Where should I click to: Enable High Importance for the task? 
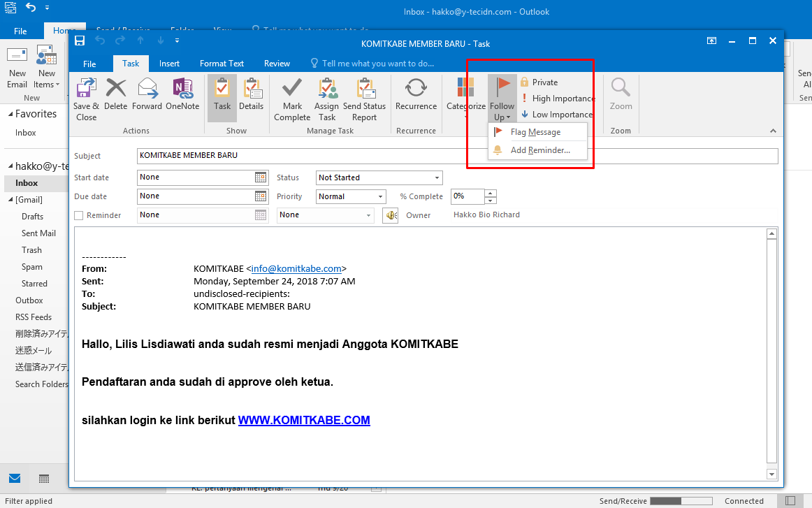[556, 98]
